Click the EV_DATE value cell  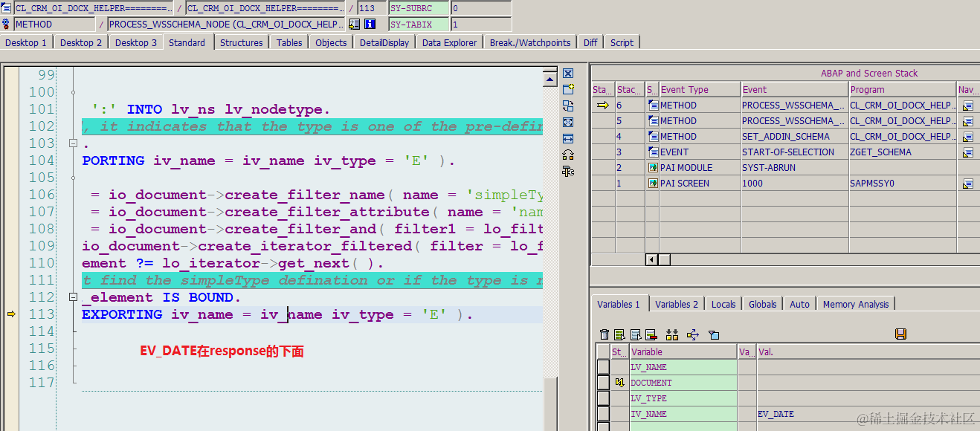(x=867, y=414)
